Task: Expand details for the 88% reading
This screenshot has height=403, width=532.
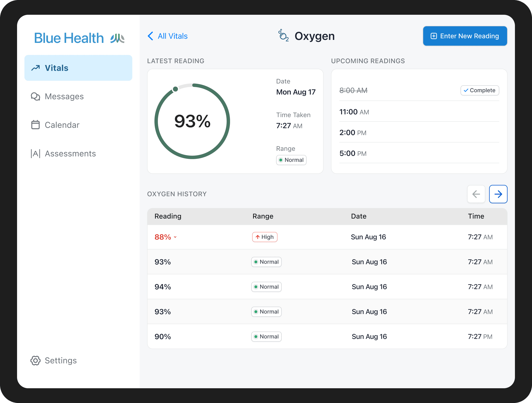Action: pyautogui.click(x=175, y=237)
